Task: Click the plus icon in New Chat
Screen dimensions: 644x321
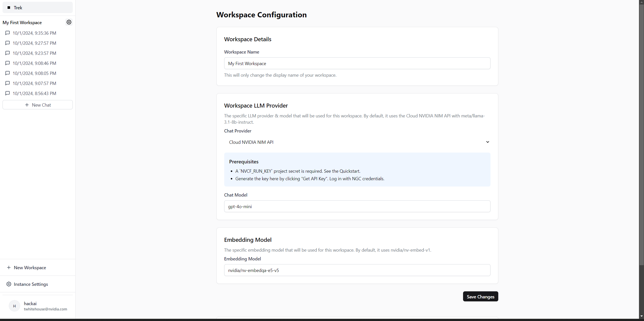Action: [x=27, y=105]
